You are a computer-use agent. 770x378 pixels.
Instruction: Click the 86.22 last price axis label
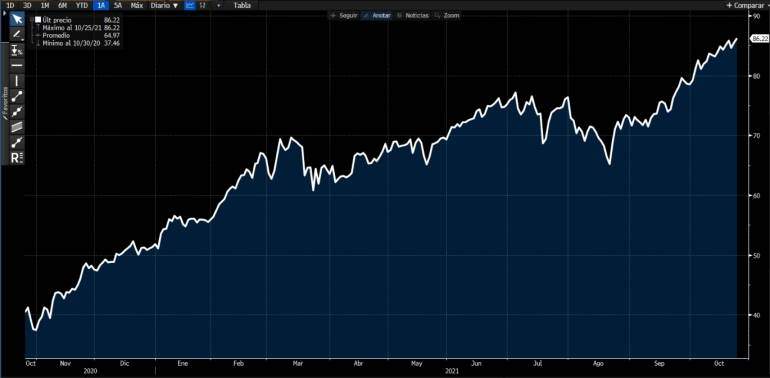coord(759,38)
